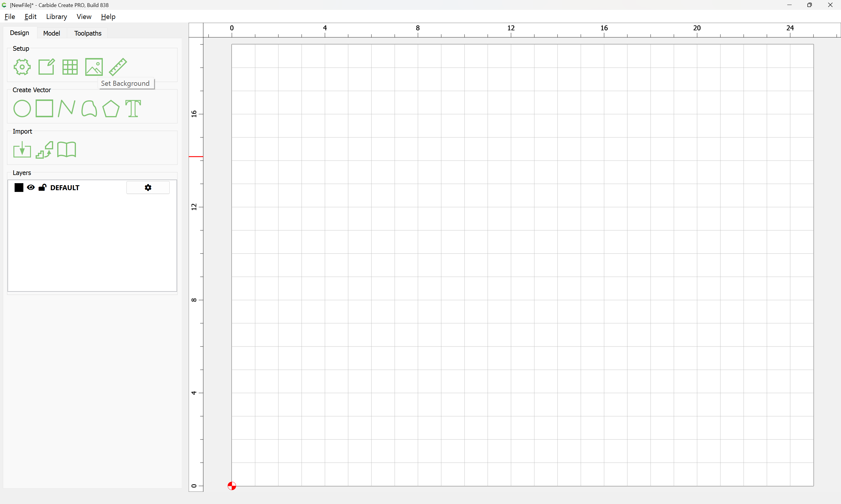The width and height of the screenshot is (841, 504).
Task: Select the Text creation tool
Action: (x=133, y=109)
